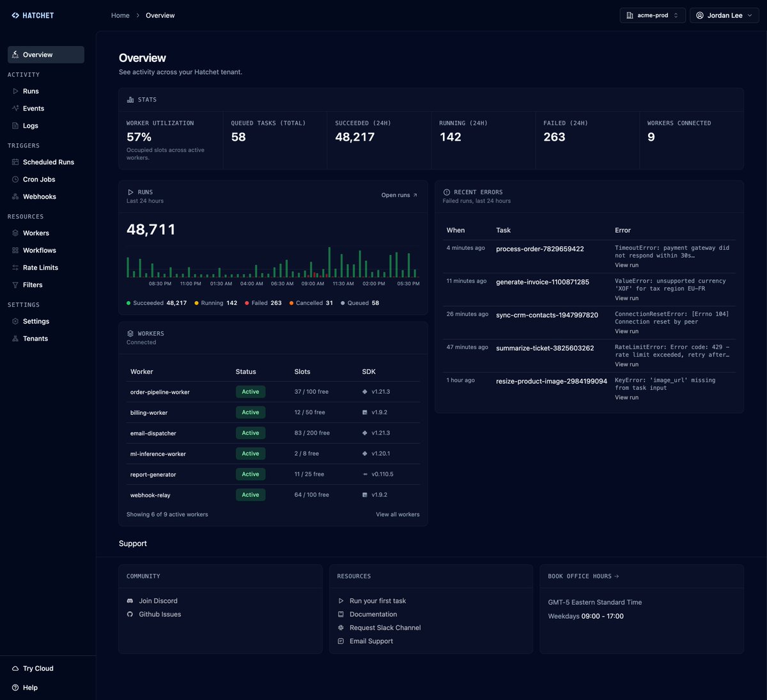This screenshot has height=700, width=767.
Task: Open Workflows in the sidebar
Action: [x=46, y=251]
